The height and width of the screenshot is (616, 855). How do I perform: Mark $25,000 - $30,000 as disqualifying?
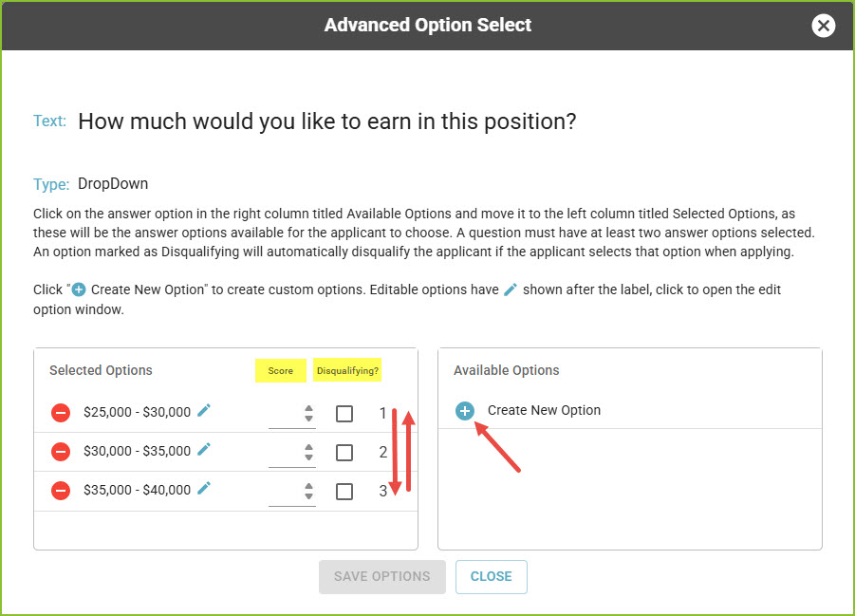pyautogui.click(x=344, y=414)
